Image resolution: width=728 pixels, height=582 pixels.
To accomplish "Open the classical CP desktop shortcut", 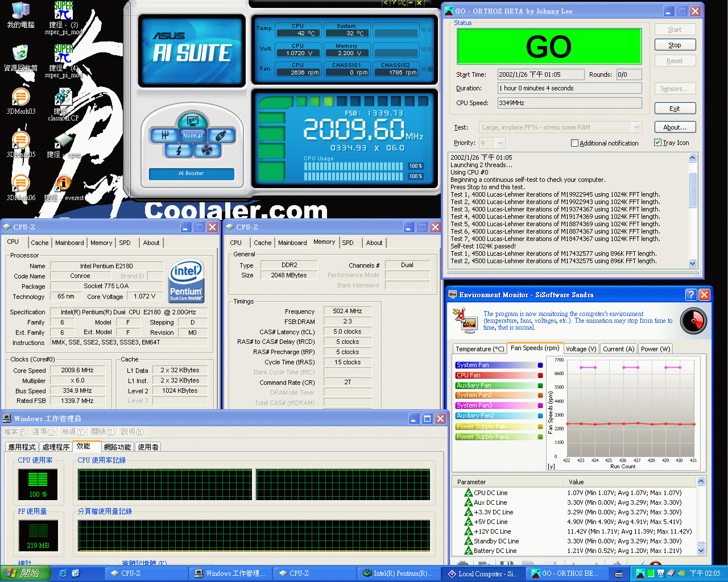I will coord(63,103).
